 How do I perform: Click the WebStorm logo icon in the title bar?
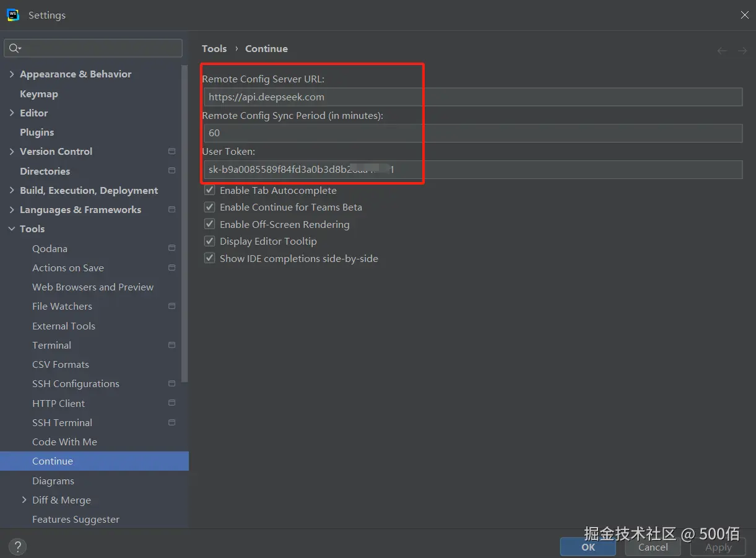click(x=13, y=15)
